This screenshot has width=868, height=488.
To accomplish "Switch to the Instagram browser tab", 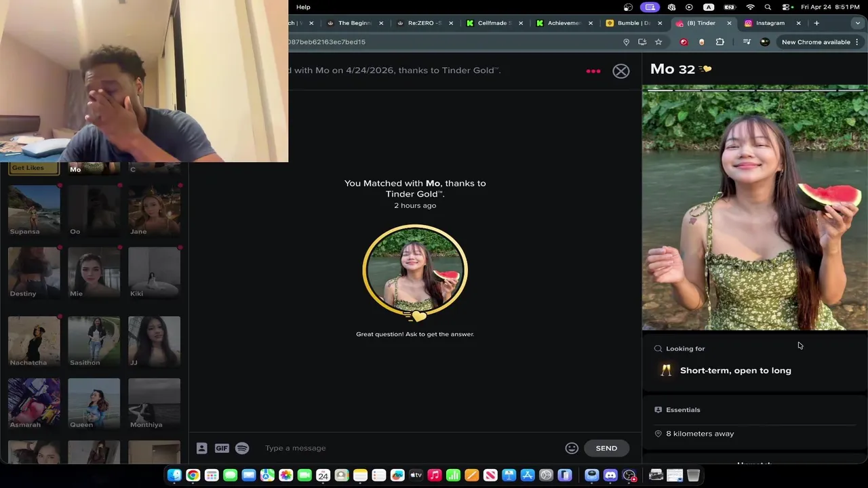I will [x=770, y=23].
